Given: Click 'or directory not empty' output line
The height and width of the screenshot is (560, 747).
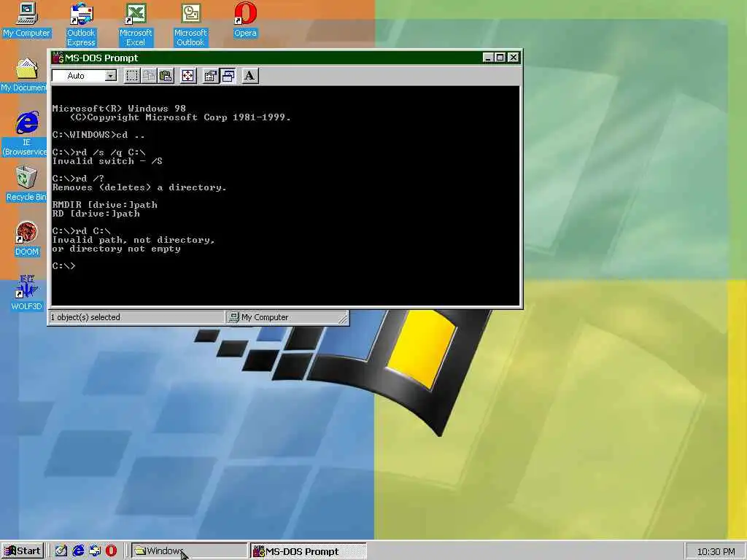Looking at the screenshot, I should click(117, 249).
